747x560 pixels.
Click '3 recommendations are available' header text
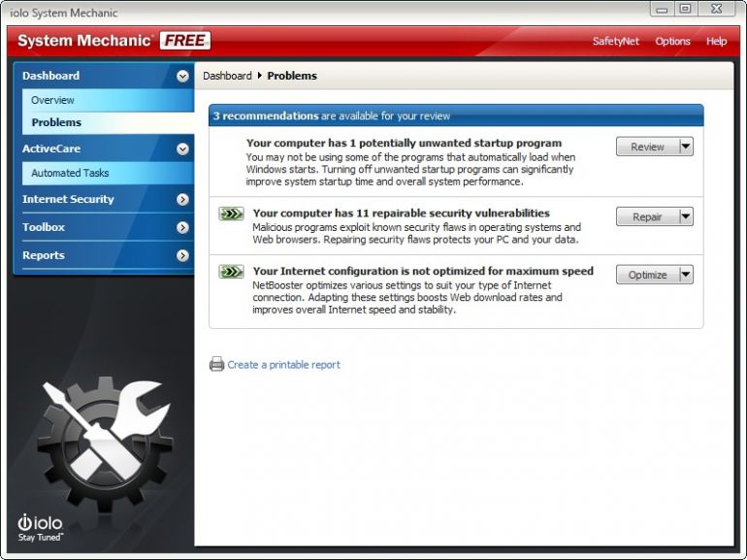(x=332, y=115)
